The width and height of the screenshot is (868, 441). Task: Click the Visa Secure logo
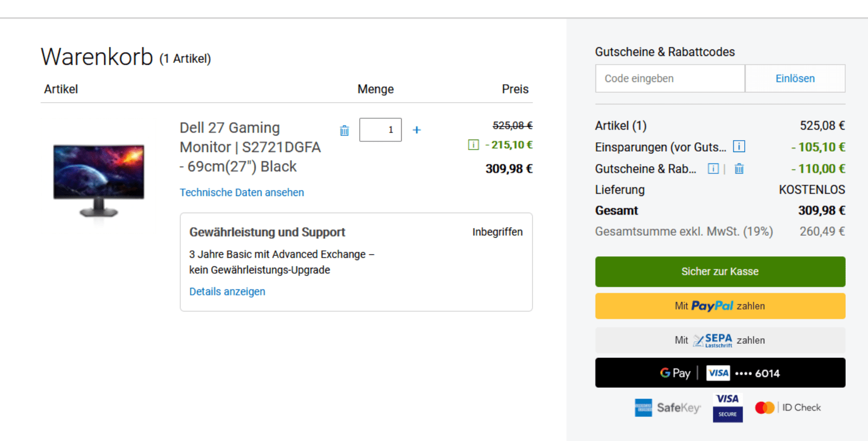[727, 407]
